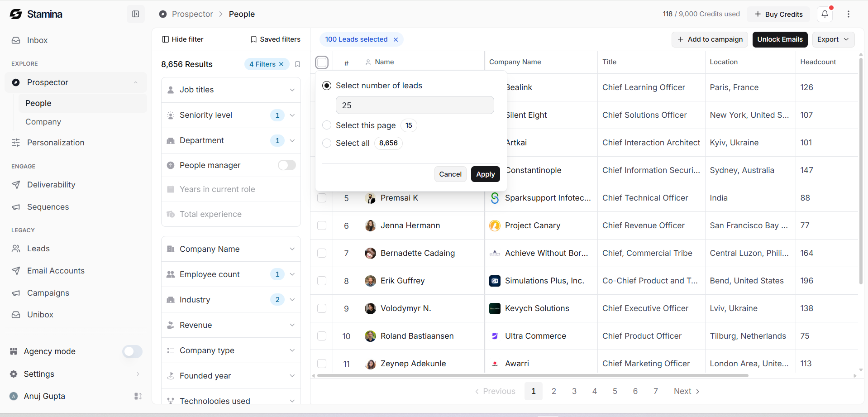Click the Kevych Solutions company logo
The image size is (868, 417).
pyautogui.click(x=495, y=308)
